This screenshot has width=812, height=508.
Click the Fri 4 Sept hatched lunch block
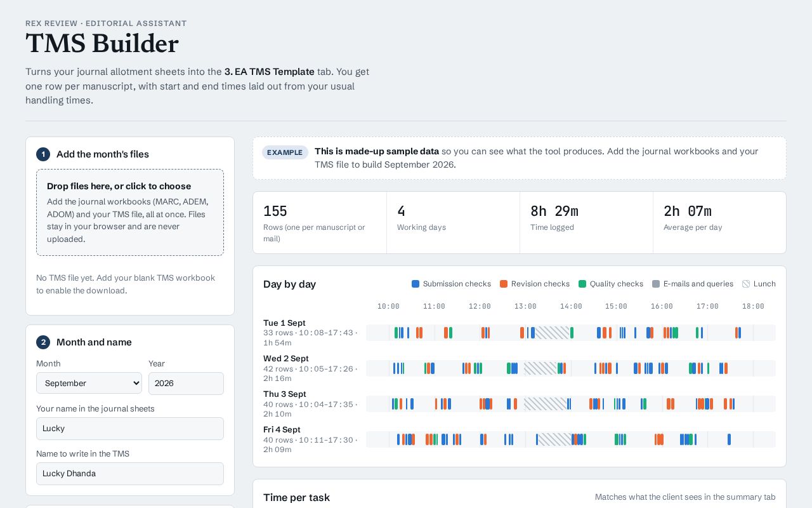click(554, 439)
